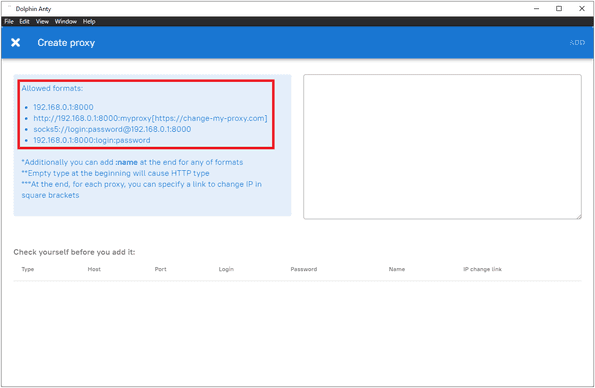Click the ':name' addition note line
This screenshot has height=388, width=595.
pyautogui.click(x=132, y=162)
